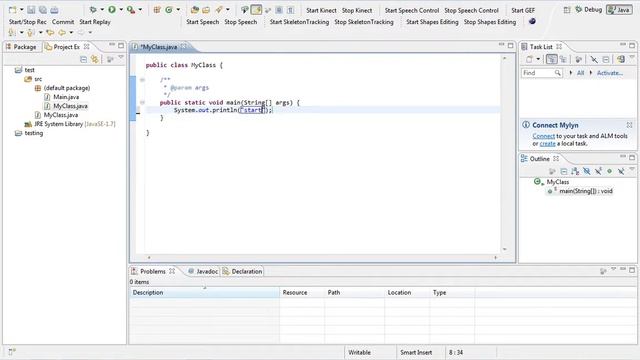
Task: Toggle Categorized presentation in Task List
Action: point(551,60)
